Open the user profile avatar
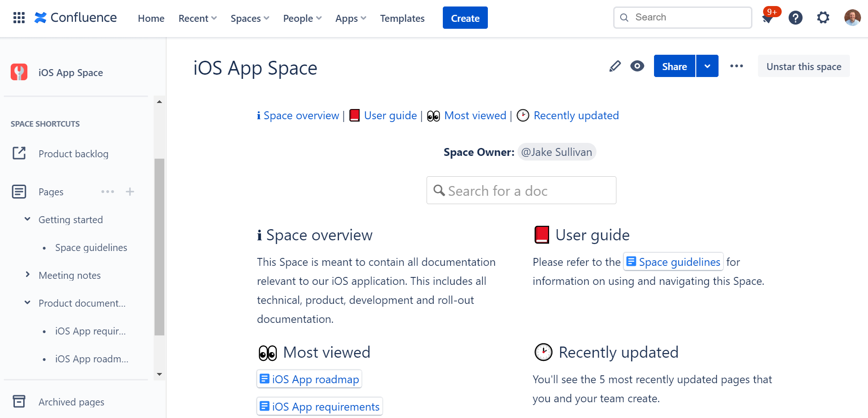868x418 pixels. 852,18
